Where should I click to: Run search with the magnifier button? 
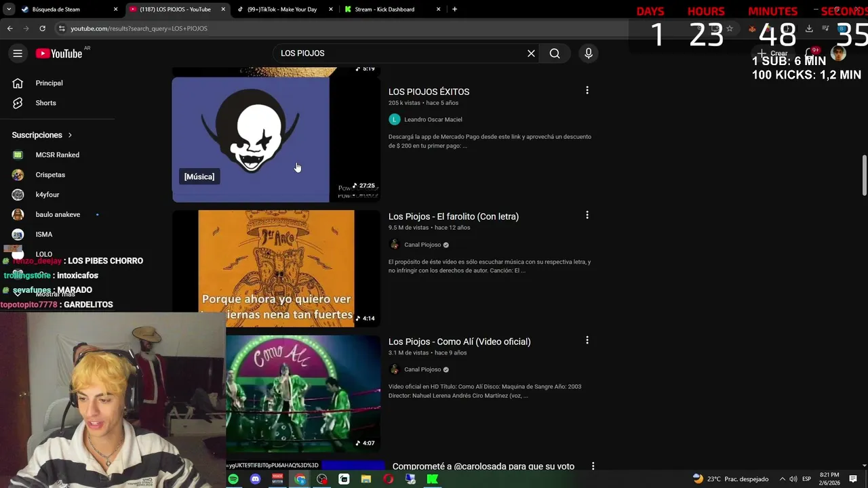pos(555,54)
